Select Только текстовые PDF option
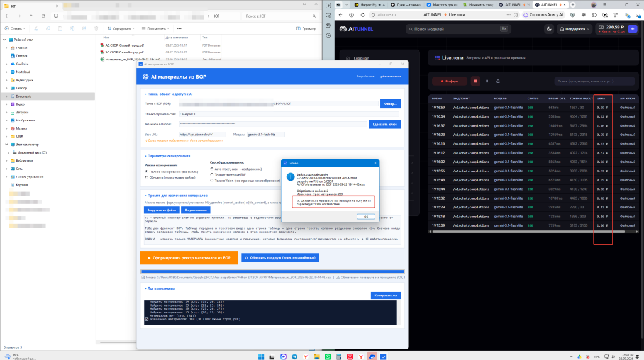 (x=228, y=175)
